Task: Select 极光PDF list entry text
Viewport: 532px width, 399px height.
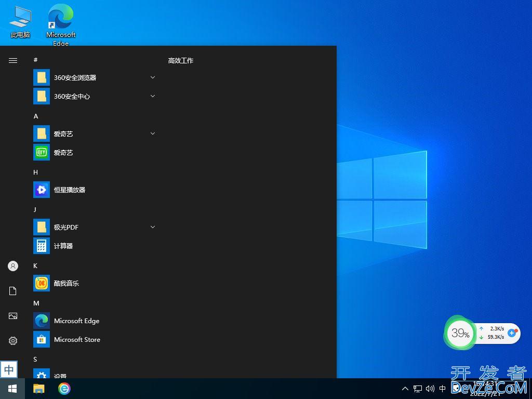Action: [x=66, y=228]
